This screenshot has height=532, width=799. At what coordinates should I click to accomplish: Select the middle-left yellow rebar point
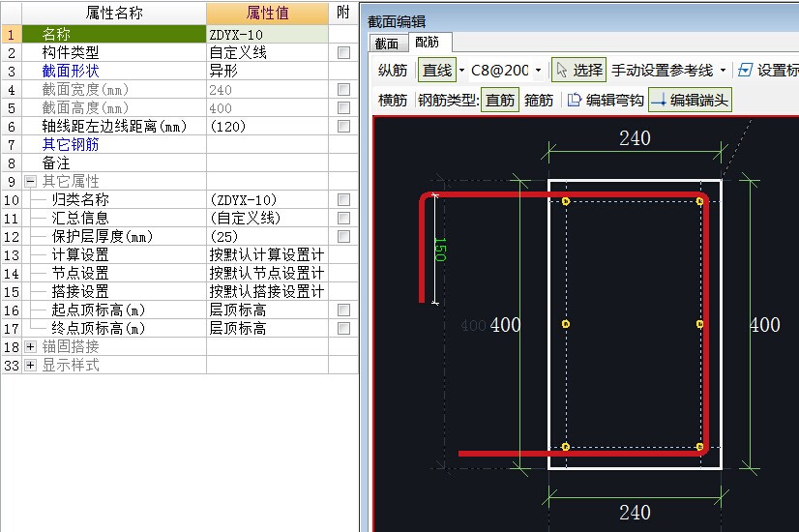click(566, 324)
